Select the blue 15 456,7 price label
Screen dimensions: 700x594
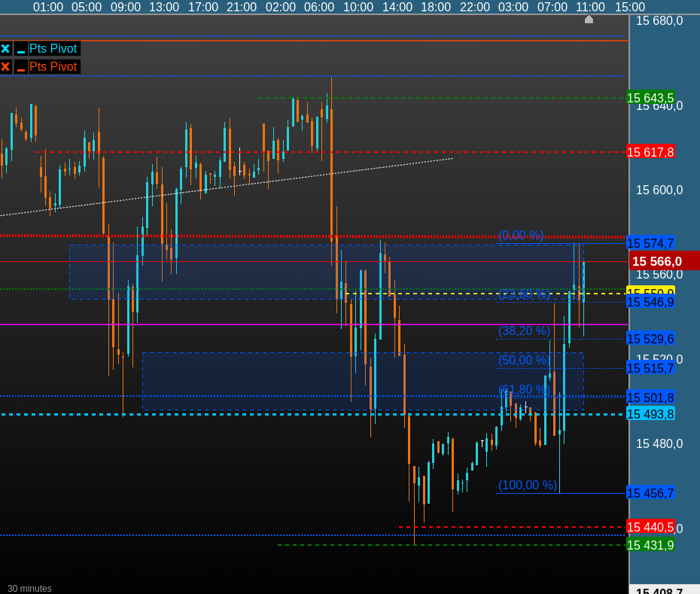click(x=650, y=493)
